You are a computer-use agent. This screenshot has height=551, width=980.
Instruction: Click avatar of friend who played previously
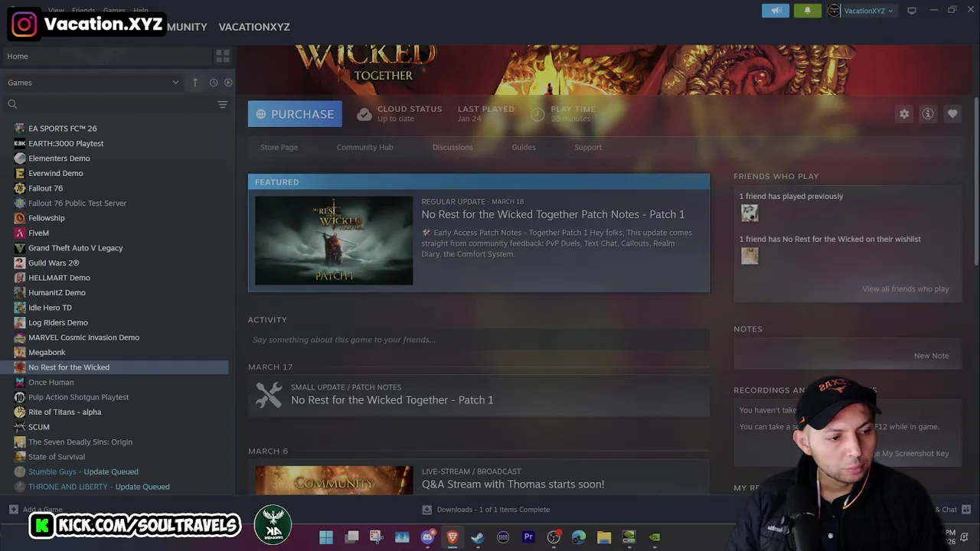(x=750, y=214)
